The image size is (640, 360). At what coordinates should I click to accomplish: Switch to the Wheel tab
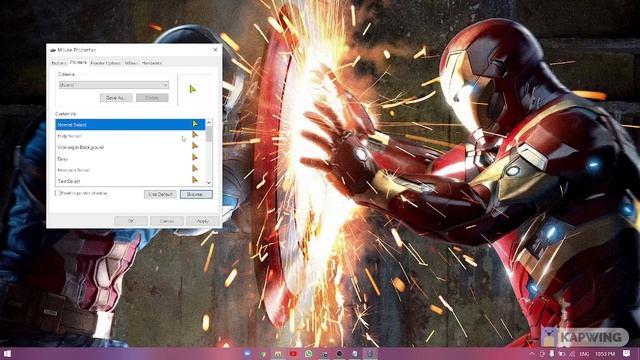click(x=131, y=63)
